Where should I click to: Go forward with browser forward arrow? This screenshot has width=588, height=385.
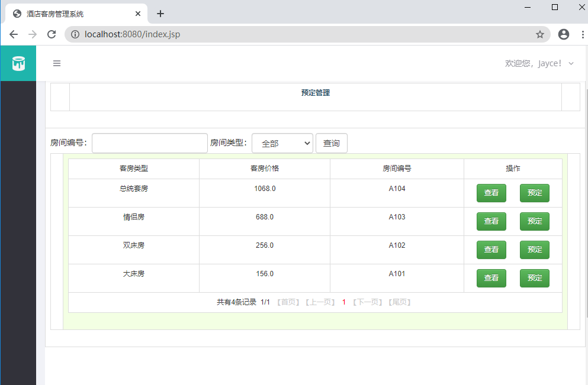pos(33,34)
